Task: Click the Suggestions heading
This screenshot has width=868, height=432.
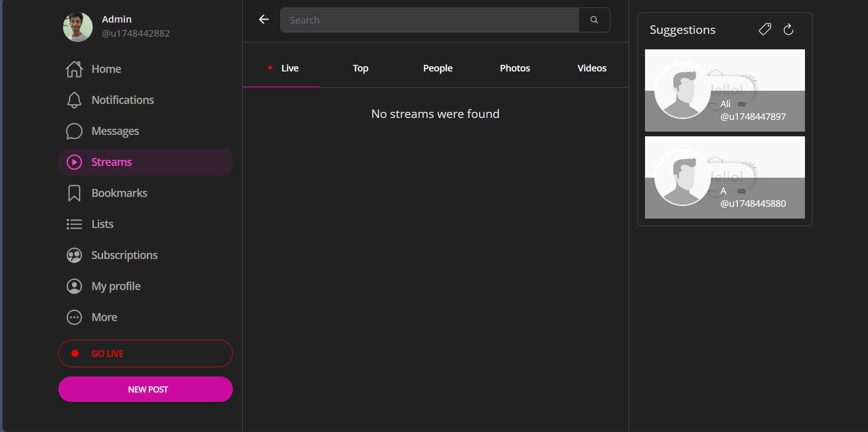Action: (683, 30)
